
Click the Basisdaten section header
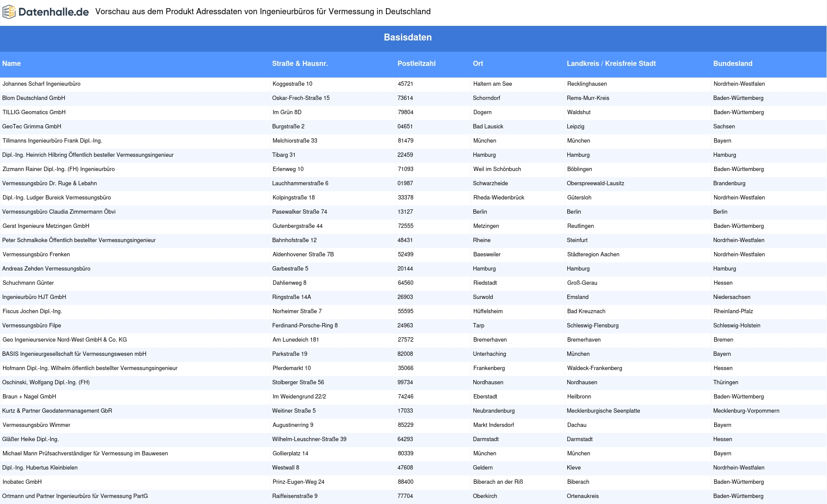pos(408,37)
